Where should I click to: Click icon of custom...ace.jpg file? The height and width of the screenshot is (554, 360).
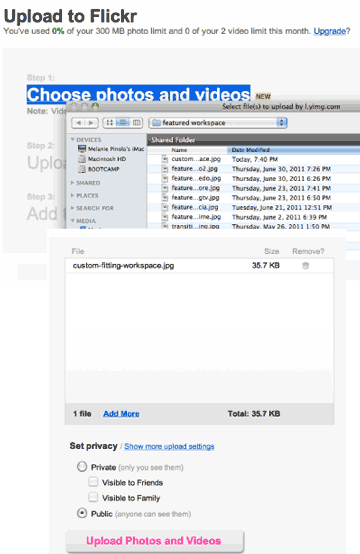click(x=165, y=159)
